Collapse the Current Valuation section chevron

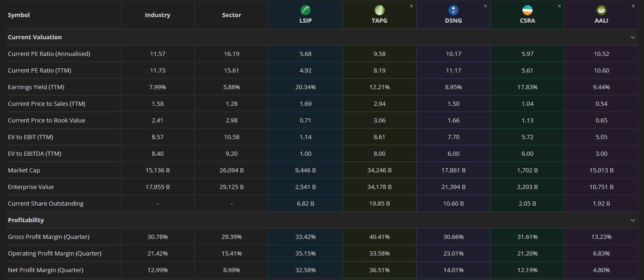pos(633,37)
